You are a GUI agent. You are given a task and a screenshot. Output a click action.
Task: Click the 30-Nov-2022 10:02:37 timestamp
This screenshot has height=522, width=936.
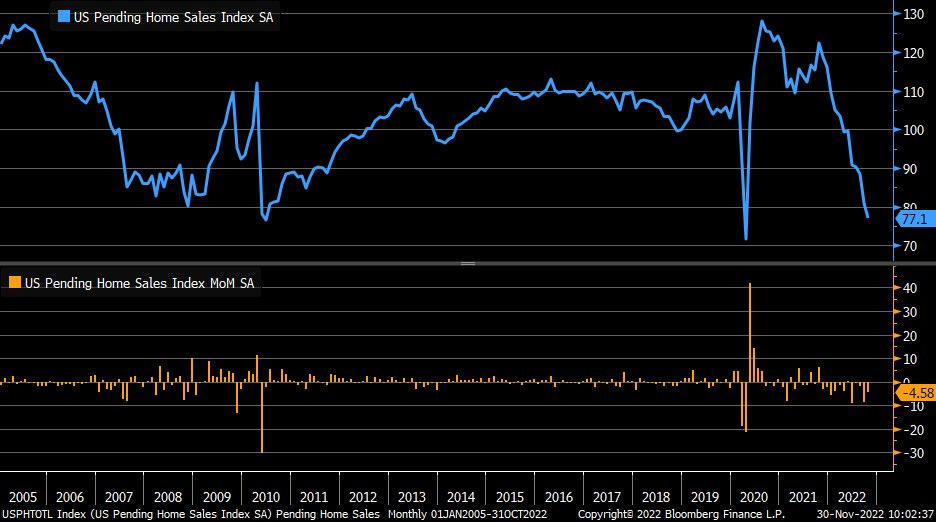point(874,514)
